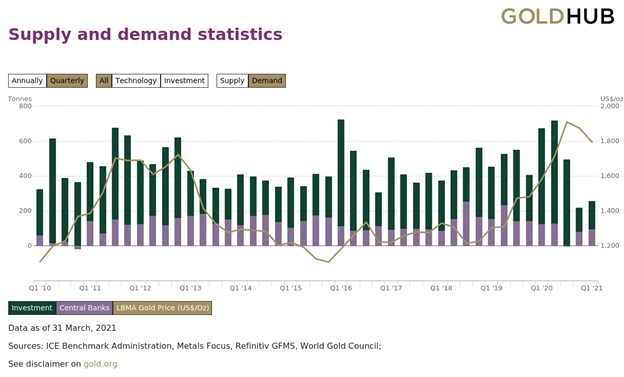Toggle the Central Banks legend series
This screenshot has height=377, width=624.
84,308
